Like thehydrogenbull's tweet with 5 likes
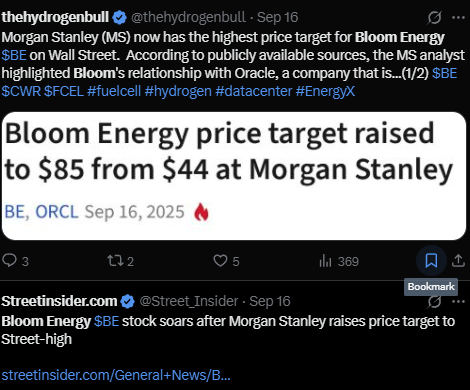Viewport: 470px width, 390px height. click(226, 261)
